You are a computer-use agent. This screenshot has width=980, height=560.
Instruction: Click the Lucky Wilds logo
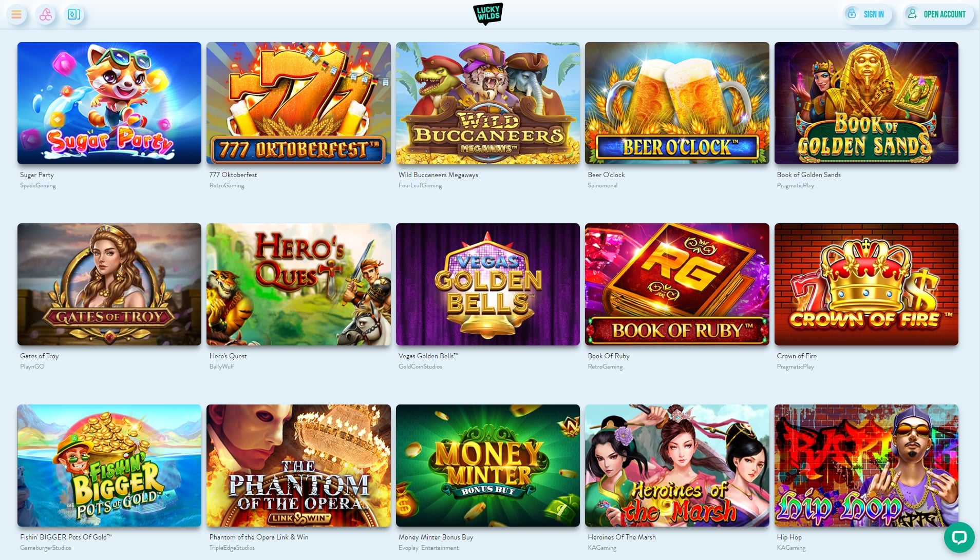click(487, 14)
